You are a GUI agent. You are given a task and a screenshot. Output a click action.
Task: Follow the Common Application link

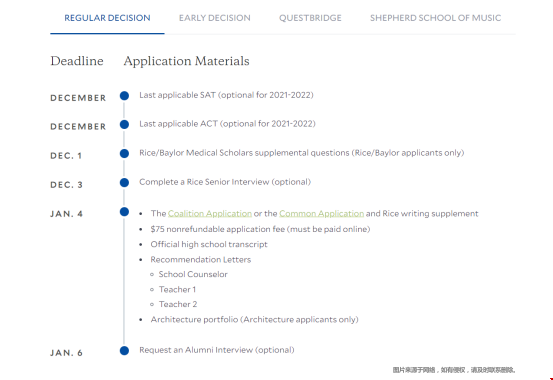click(x=321, y=213)
